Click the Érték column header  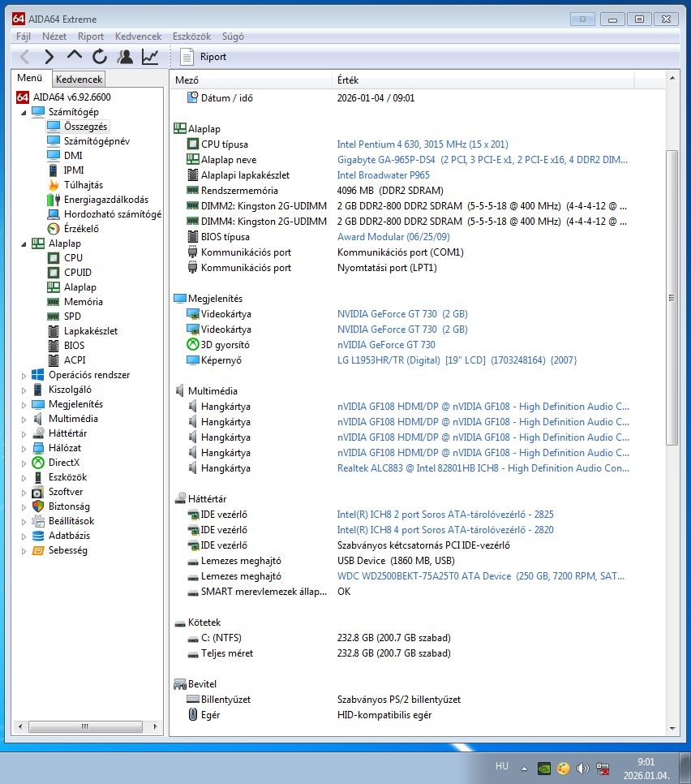(x=483, y=80)
